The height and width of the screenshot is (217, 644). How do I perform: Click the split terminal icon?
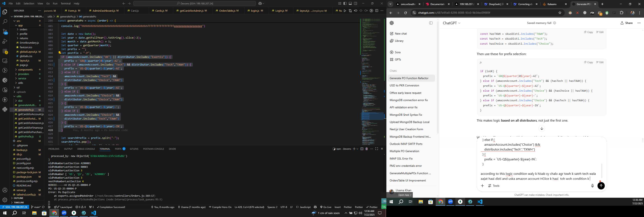coord(362,149)
